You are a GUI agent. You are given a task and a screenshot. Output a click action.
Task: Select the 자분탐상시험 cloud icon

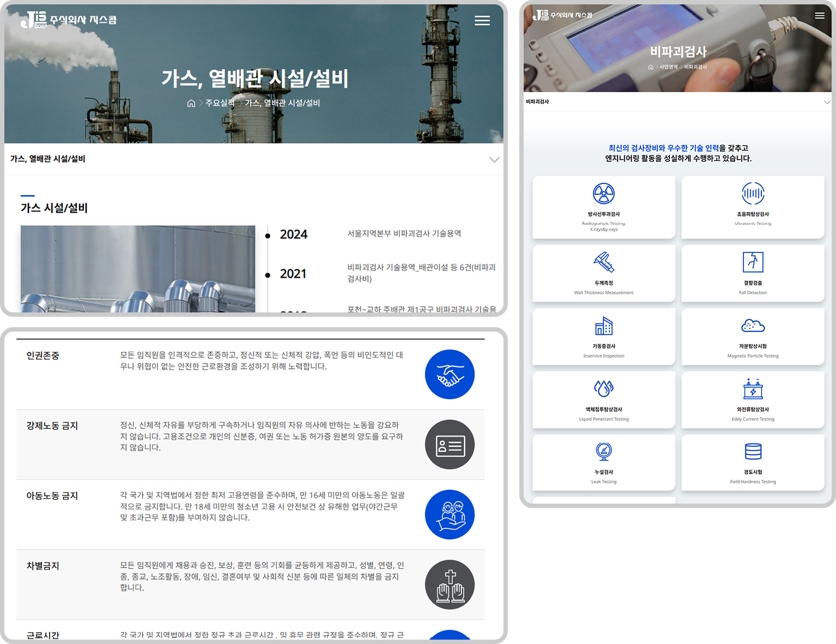pyautogui.click(x=753, y=326)
